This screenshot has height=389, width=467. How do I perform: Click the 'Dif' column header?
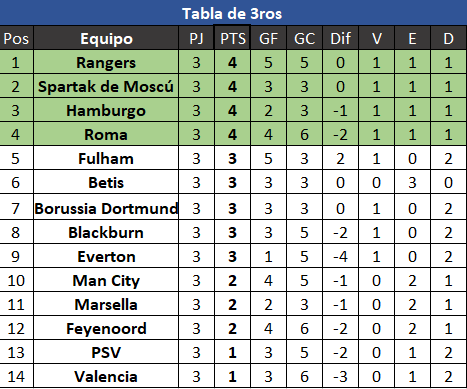340,38
